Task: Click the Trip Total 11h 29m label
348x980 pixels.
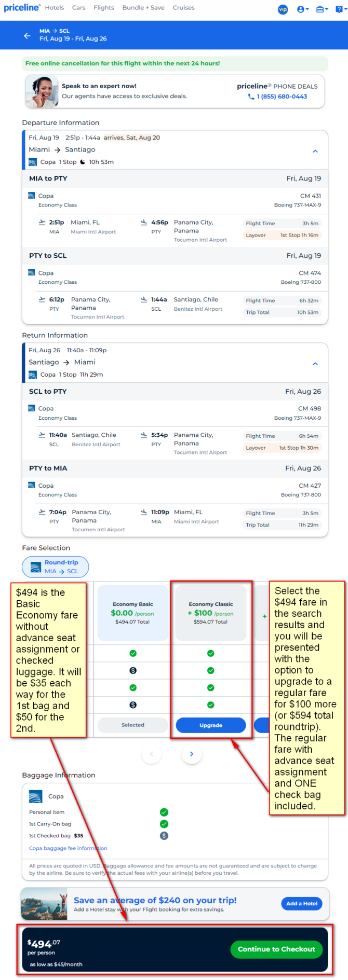Action: pos(282,525)
